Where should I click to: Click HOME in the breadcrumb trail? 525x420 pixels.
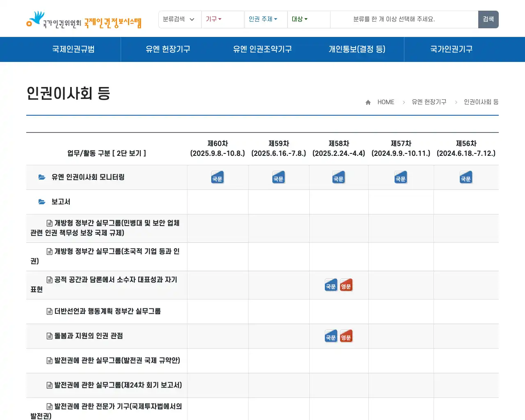[x=386, y=102]
